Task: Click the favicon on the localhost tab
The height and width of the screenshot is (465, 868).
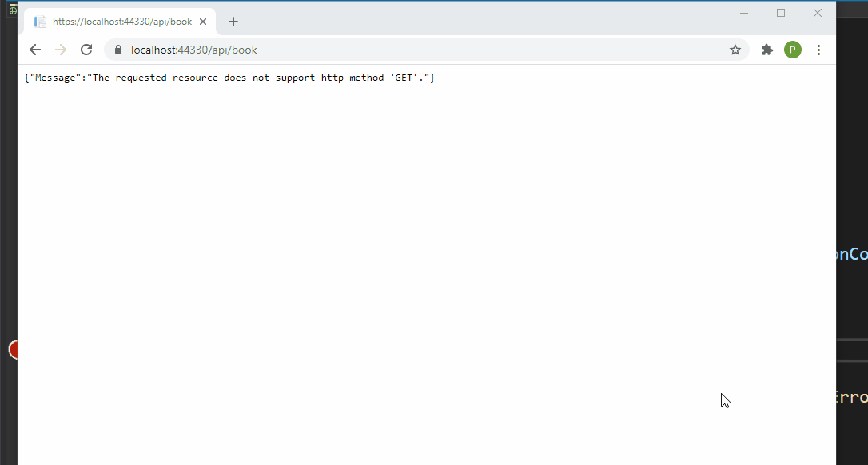Action: point(40,22)
